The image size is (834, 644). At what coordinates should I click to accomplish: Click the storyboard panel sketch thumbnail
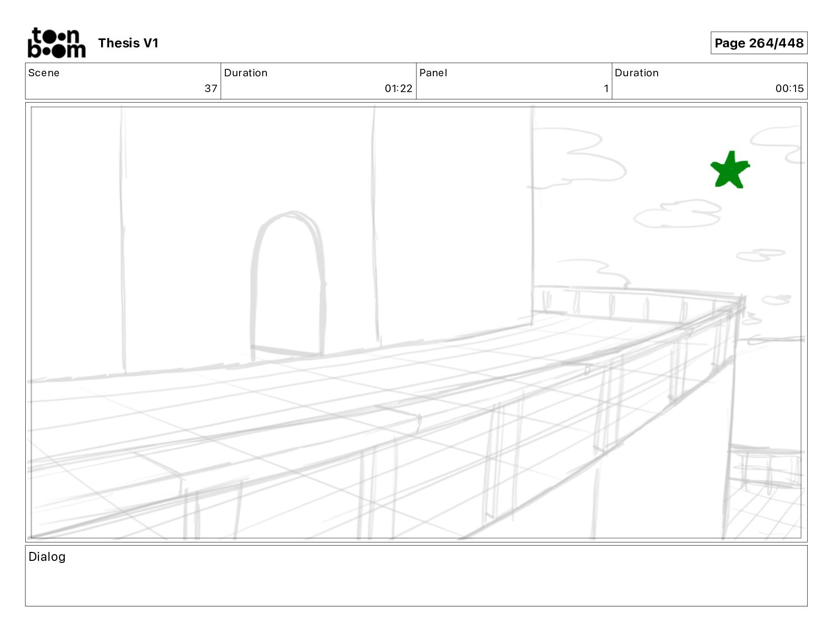pyautogui.click(x=416, y=323)
